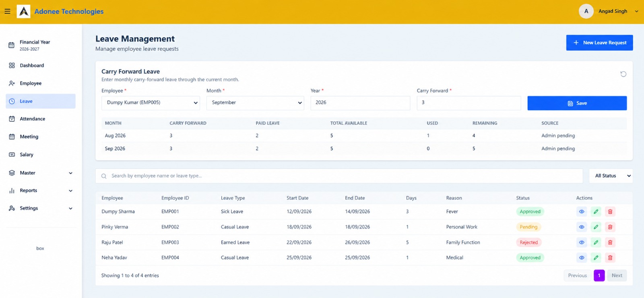Expand the Angad Singh account dropdown arrow

636,11
